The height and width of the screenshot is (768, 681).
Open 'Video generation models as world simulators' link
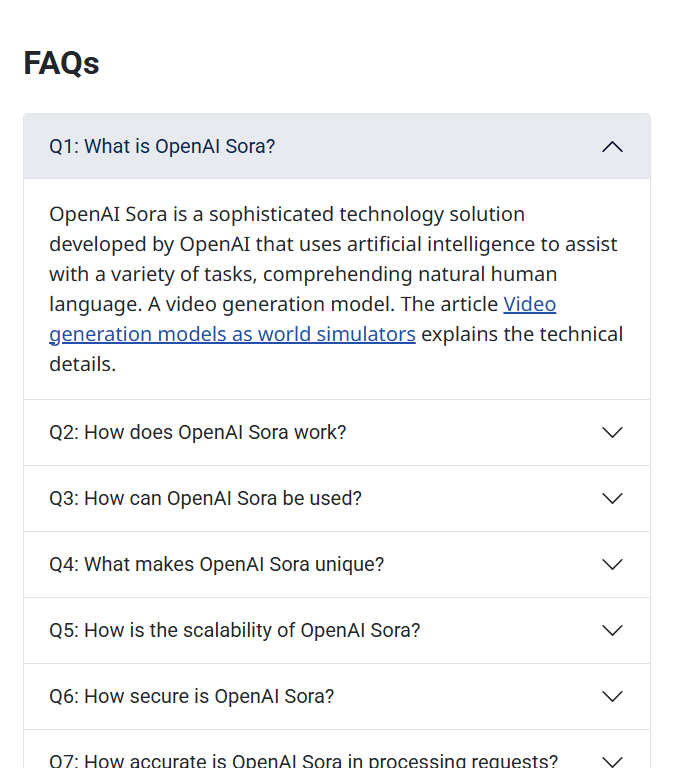232,334
